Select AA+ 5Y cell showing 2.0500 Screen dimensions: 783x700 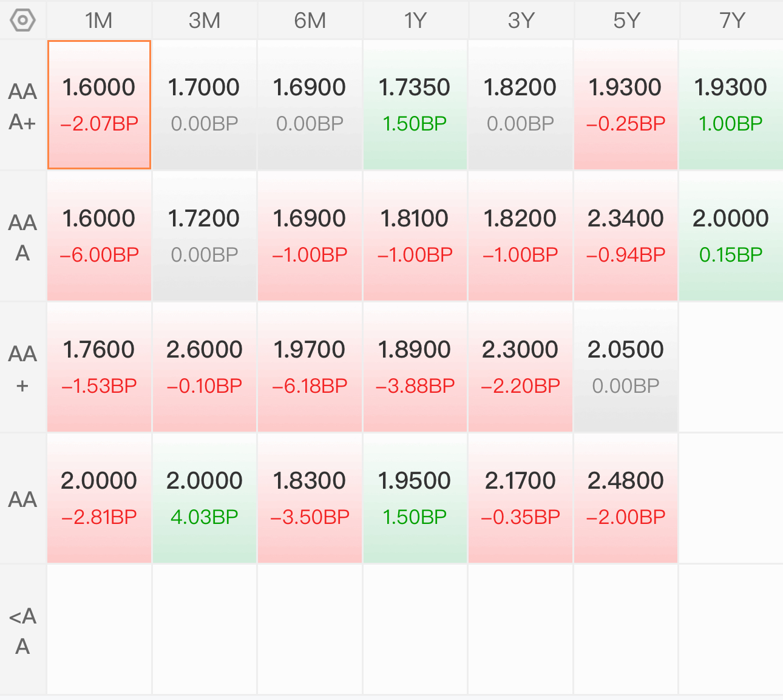coord(626,367)
